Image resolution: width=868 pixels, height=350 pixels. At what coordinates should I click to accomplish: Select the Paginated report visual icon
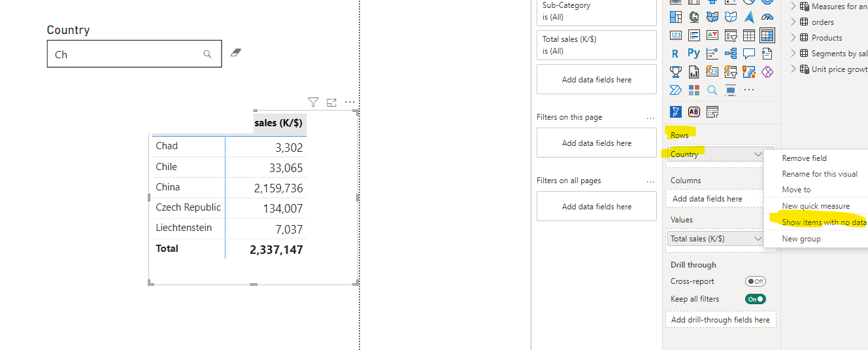[x=694, y=71]
